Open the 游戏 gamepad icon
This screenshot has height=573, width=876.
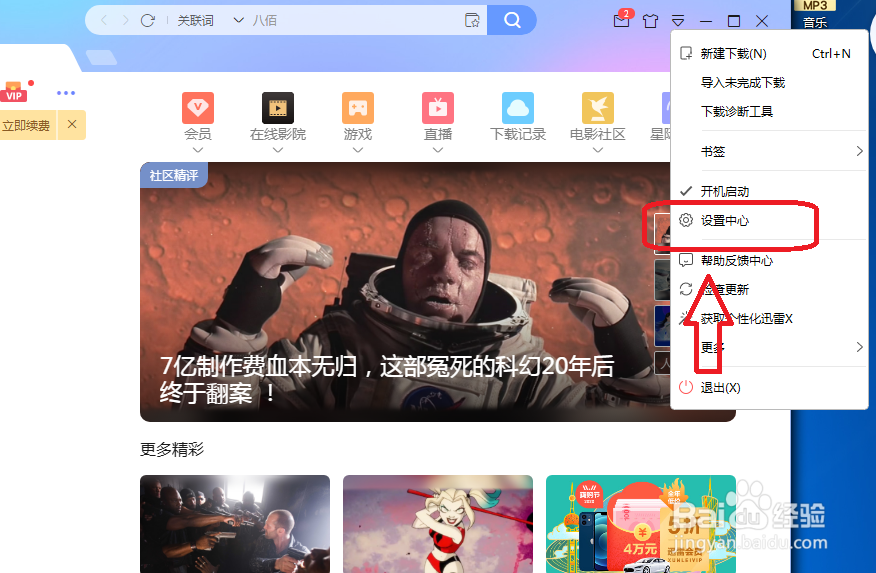(x=358, y=108)
